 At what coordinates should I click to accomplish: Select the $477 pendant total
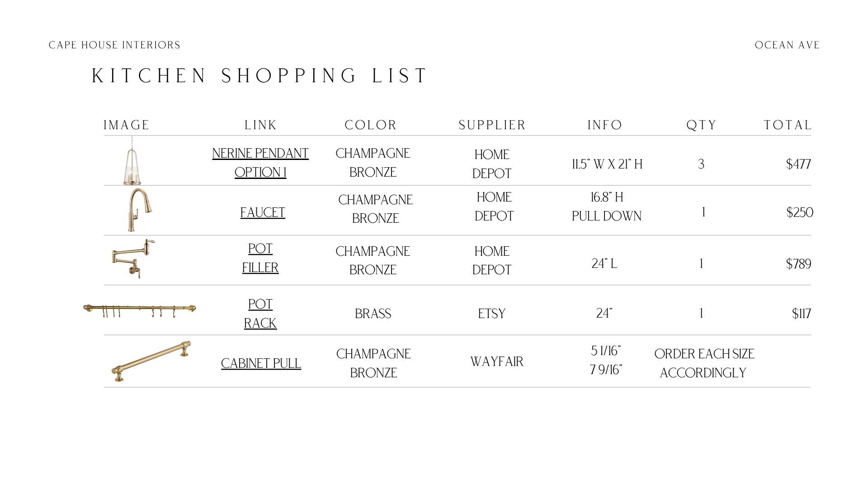coord(798,164)
